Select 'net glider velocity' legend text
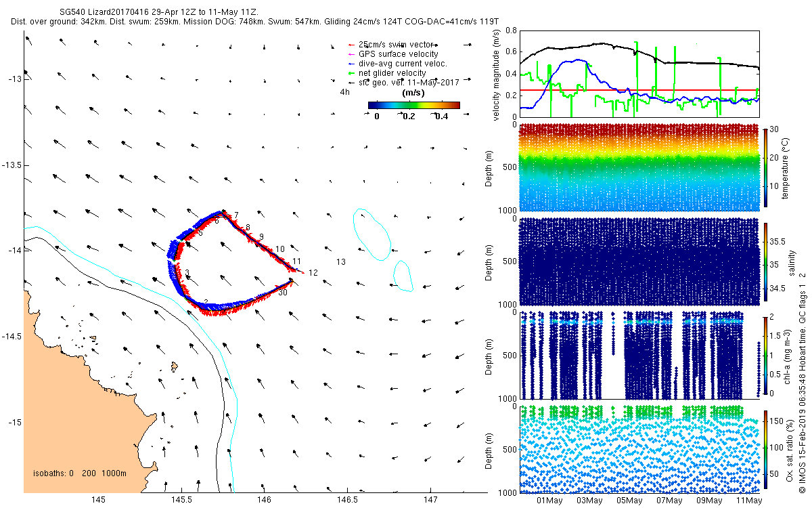Image resolution: width=812 pixels, height=508 pixels. point(392,73)
